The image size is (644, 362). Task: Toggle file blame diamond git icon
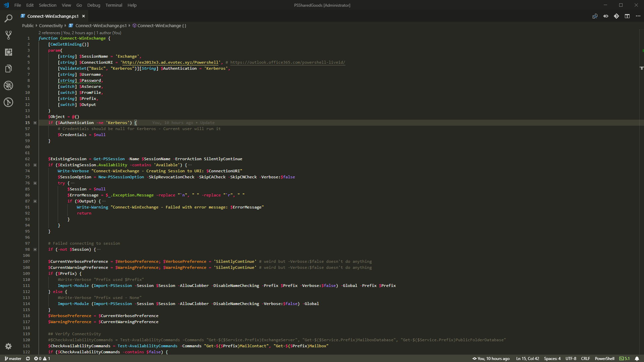point(616,16)
